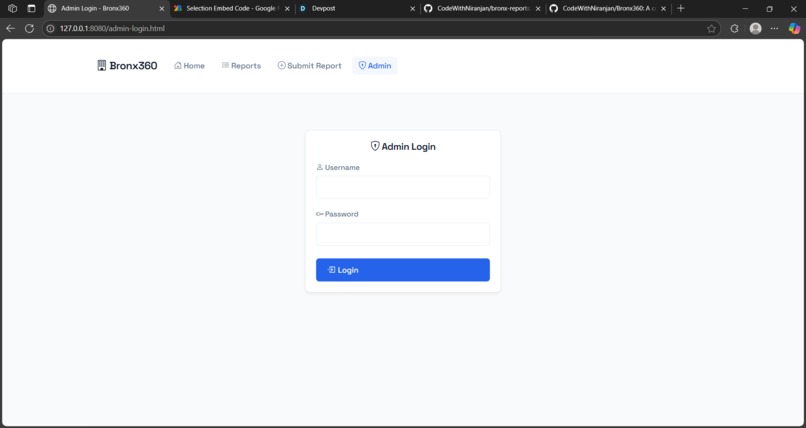
Task: Click the address bar URL 127.0.0.1:8080
Action: click(x=112, y=29)
